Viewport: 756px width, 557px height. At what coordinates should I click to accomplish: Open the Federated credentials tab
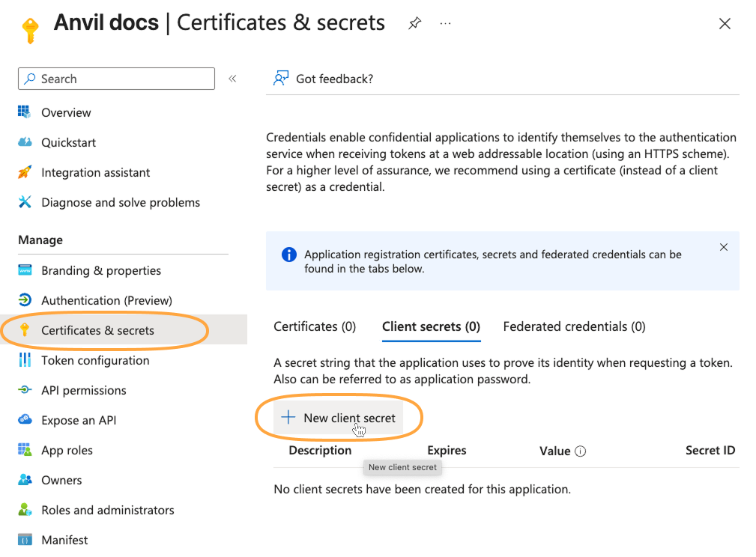pos(574,326)
